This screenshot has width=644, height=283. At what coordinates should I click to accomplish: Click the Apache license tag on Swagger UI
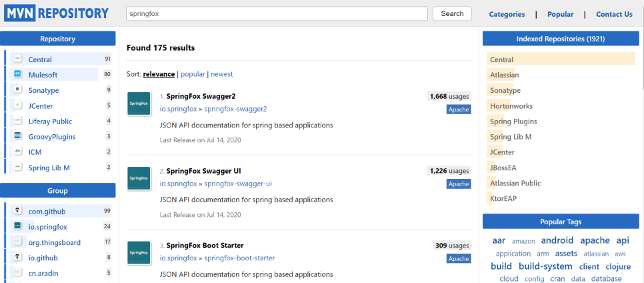pos(459,184)
